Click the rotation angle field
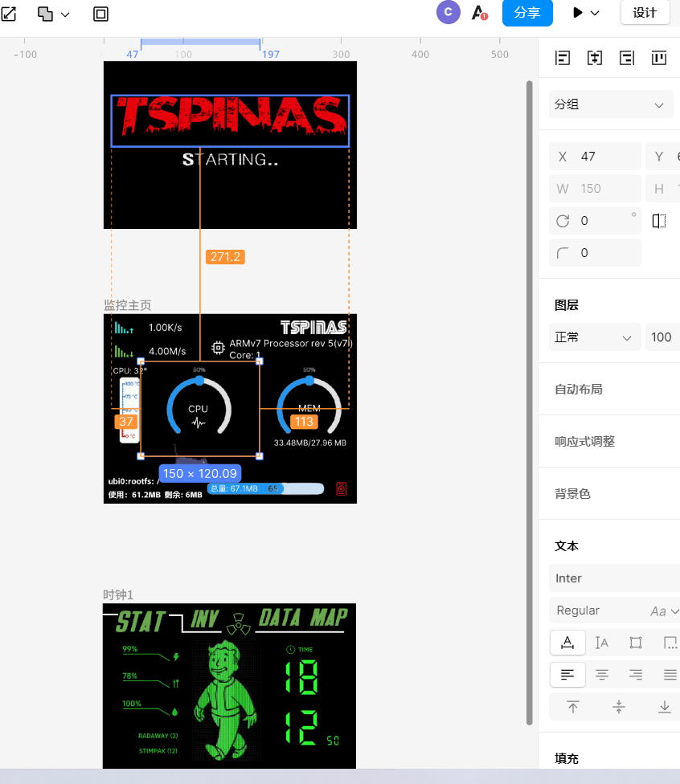 coord(595,220)
